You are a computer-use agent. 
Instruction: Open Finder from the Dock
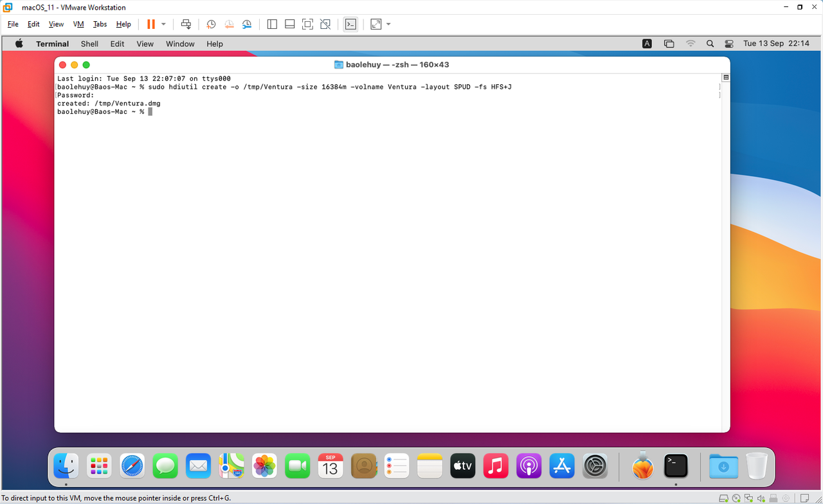pyautogui.click(x=66, y=465)
